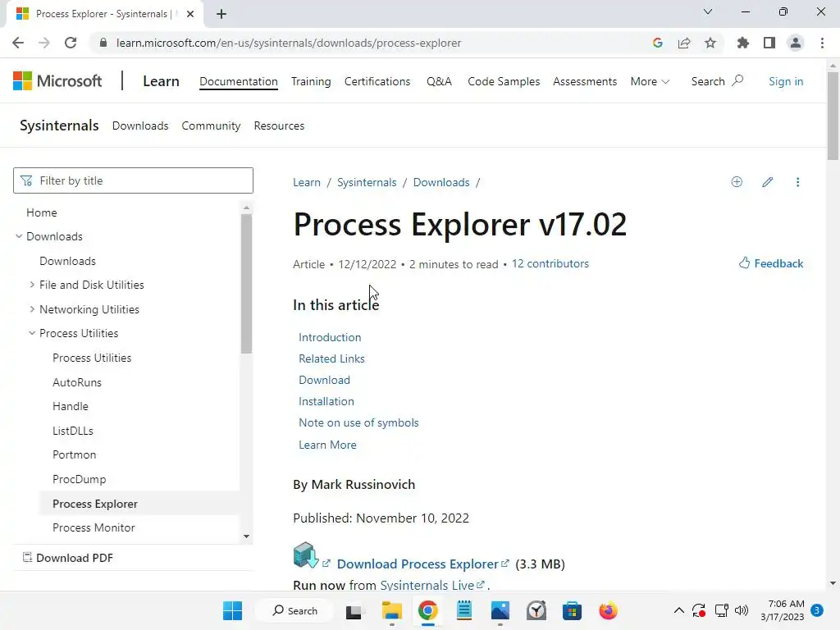This screenshot has height=630, width=840.
Task: Click the Sign in link
Action: (786, 81)
